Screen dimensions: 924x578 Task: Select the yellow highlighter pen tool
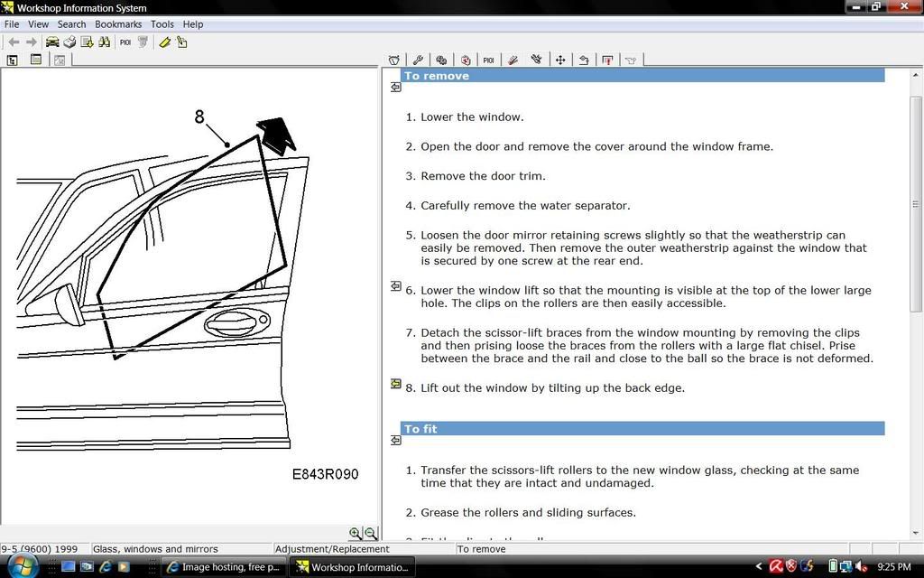pyautogui.click(x=163, y=42)
